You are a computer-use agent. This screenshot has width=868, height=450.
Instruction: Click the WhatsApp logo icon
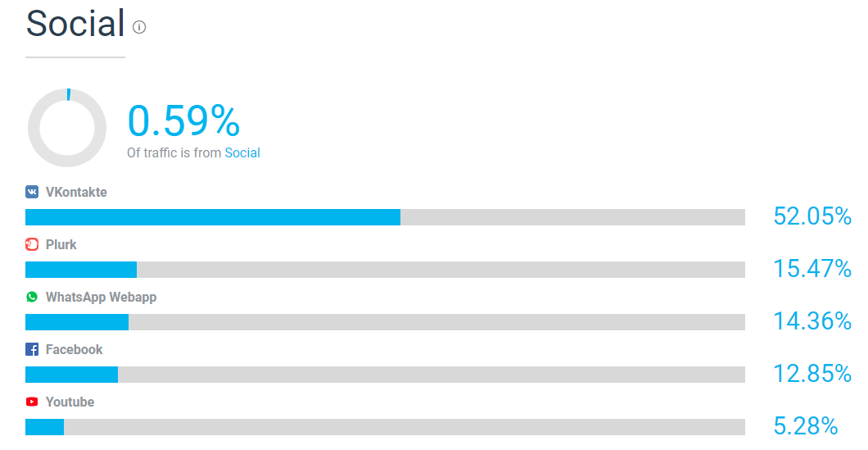32,297
